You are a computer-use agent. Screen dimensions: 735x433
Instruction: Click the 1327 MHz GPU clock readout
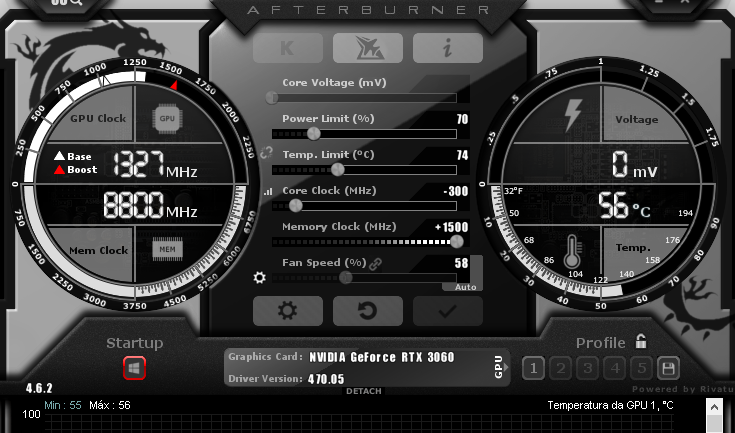155,164
